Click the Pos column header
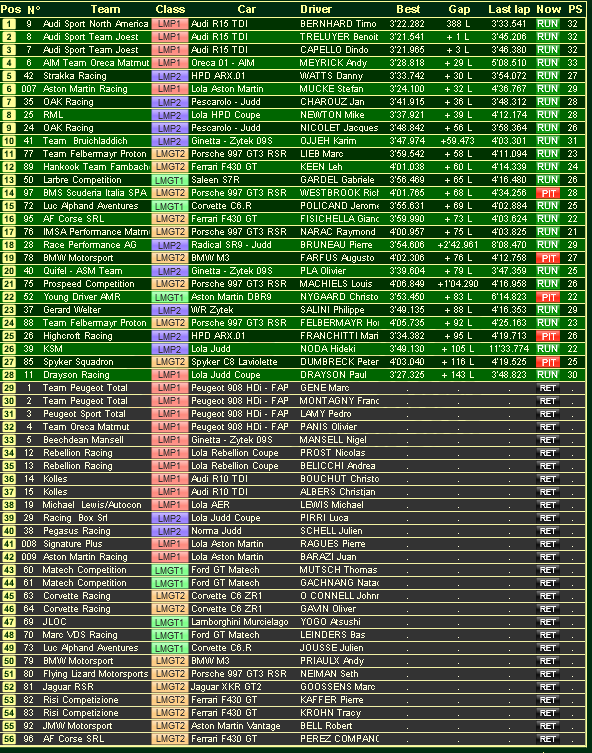592x753 pixels. (11, 9)
